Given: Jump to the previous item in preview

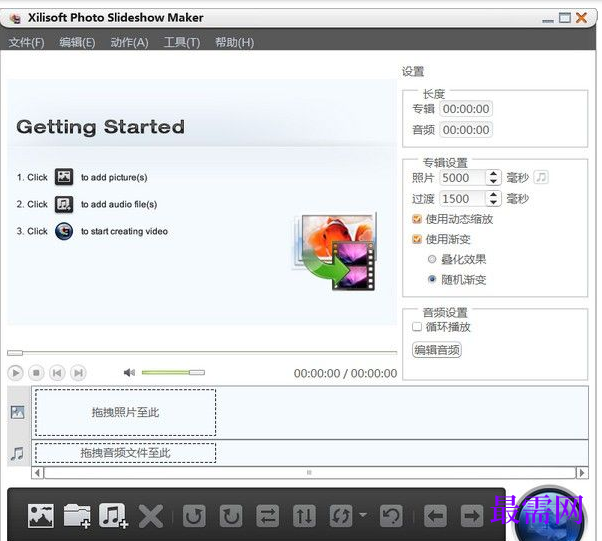Looking at the screenshot, I should click(x=57, y=373).
